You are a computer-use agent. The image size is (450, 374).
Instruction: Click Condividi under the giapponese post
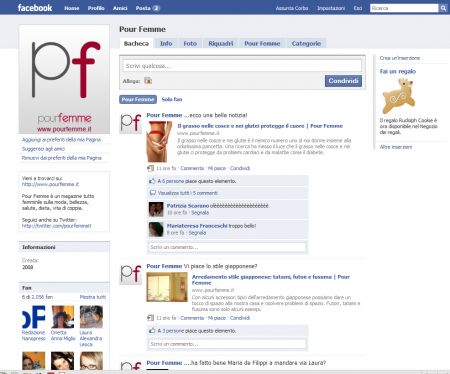click(x=240, y=318)
